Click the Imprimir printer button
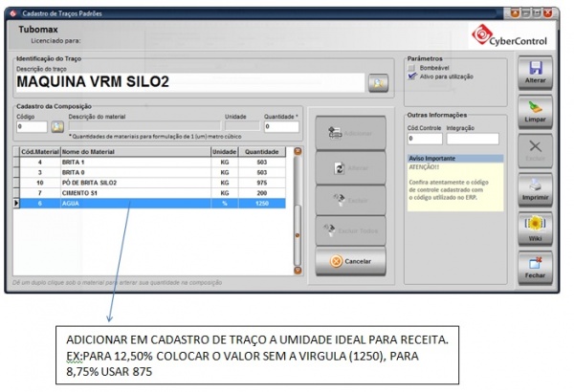This screenshot has width=574, height=392. click(535, 187)
